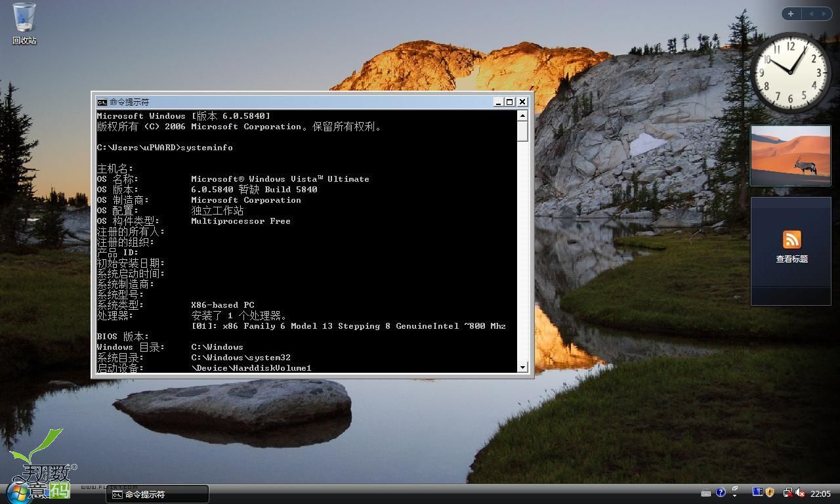Viewport: 840px width, 504px height.
Task: Open the 查看标题 link in feed gadget
Action: click(791, 259)
